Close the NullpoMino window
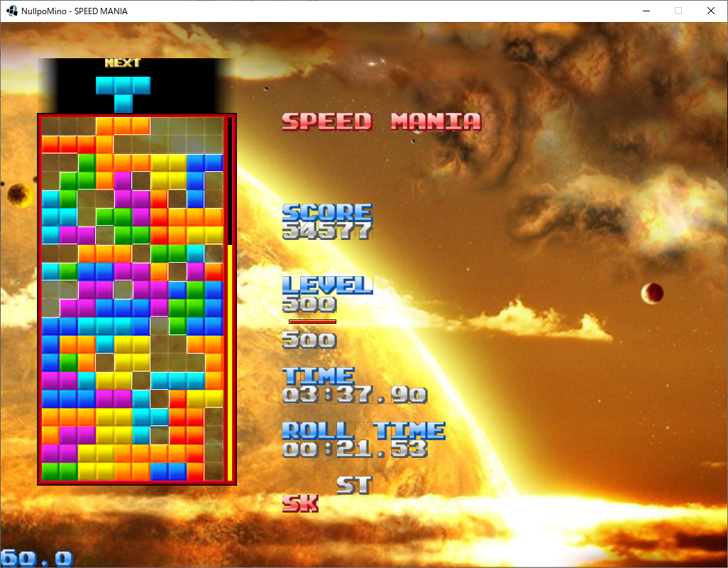Screen dimensions: 728x568 click(x=711, y=11)
